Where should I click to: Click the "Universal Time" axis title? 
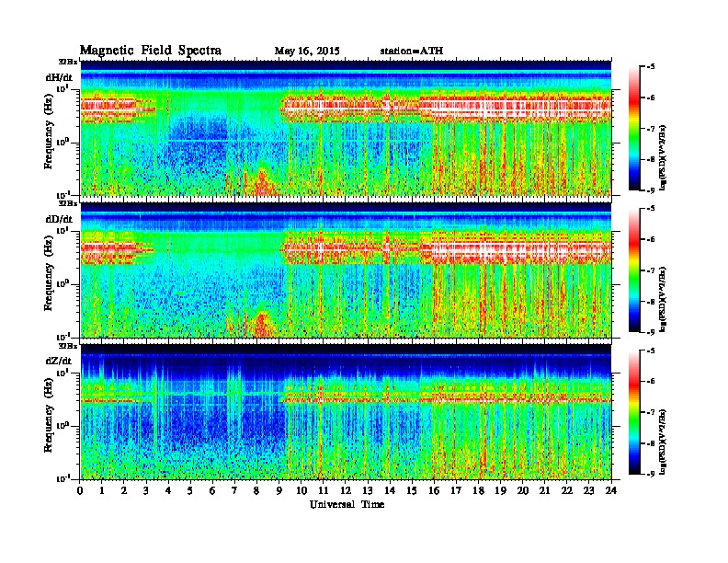click(x=347, y=504)
